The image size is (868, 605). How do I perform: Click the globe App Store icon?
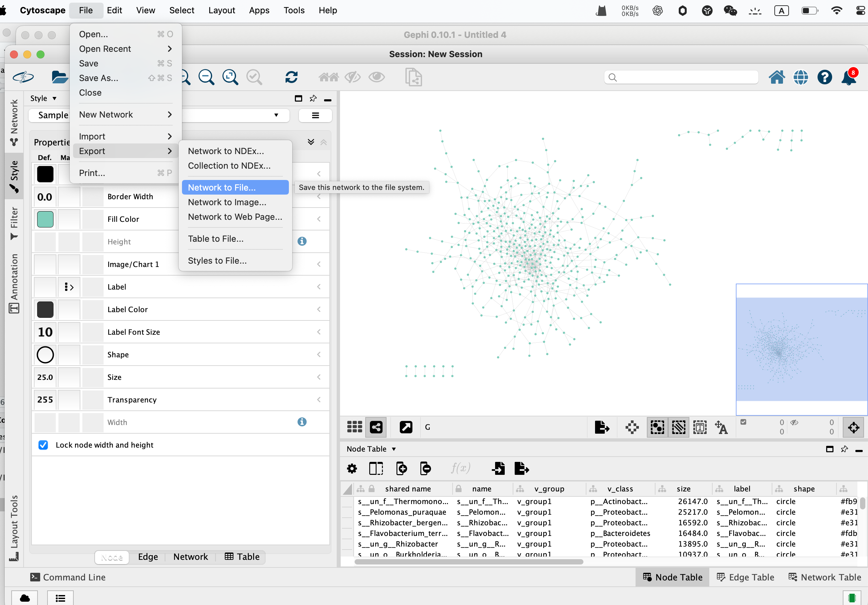801,77
